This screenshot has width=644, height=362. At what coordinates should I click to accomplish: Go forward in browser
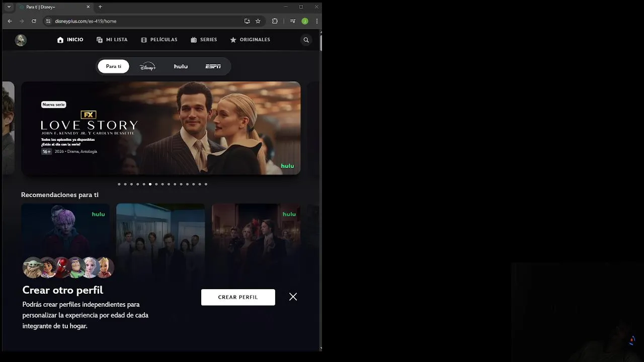(x=22, y=21)
